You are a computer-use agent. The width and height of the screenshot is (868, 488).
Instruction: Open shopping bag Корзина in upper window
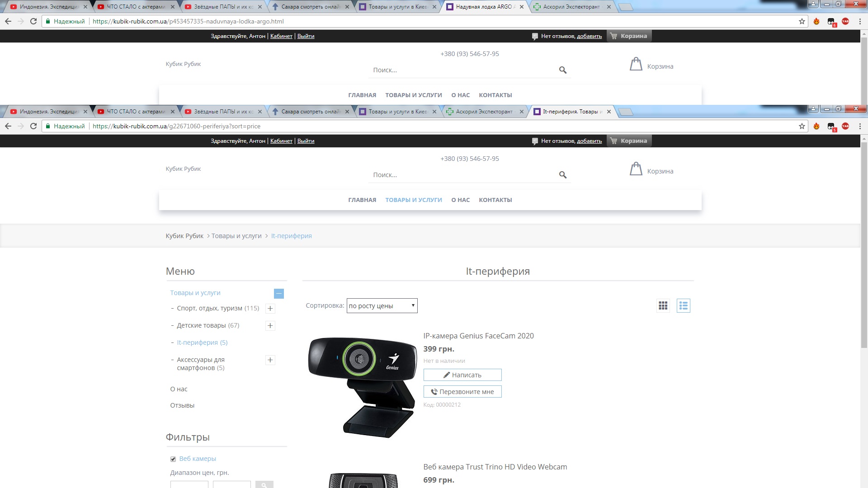click(651, 65)
